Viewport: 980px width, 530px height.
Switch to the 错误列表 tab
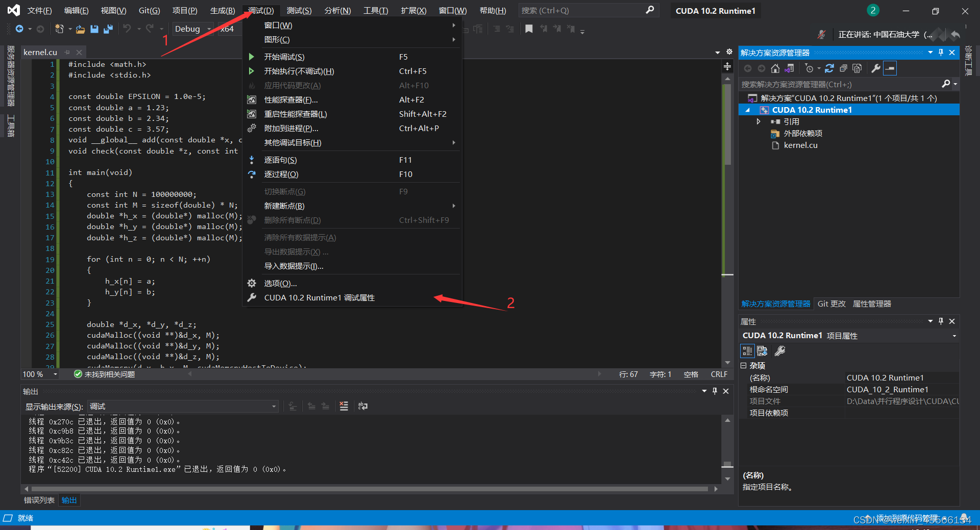39,500
